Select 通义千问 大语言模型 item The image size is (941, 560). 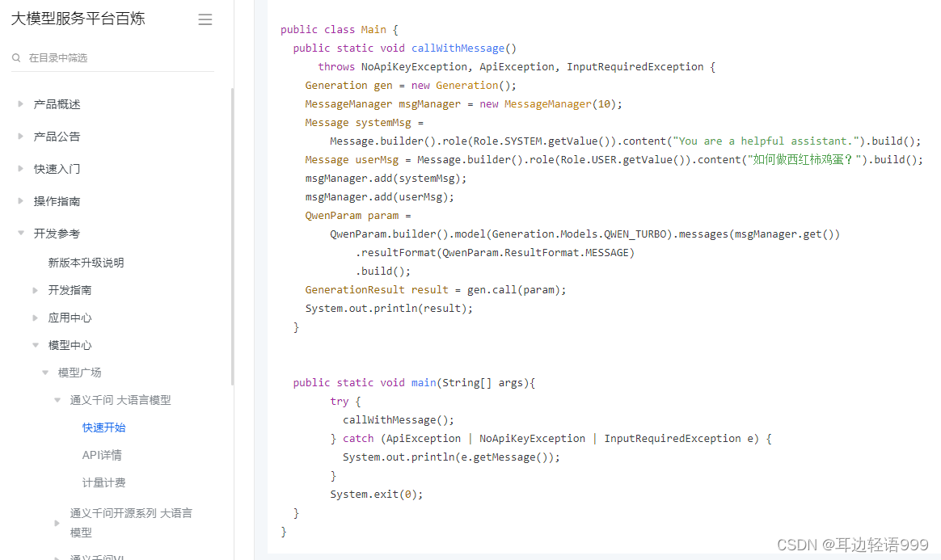click(x=120, y=401)
